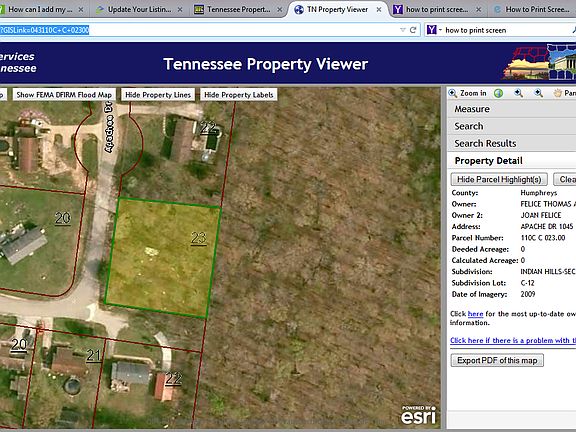Click address value 'APACHE DR 1045'
576x432 pixels.
(547, 227)
